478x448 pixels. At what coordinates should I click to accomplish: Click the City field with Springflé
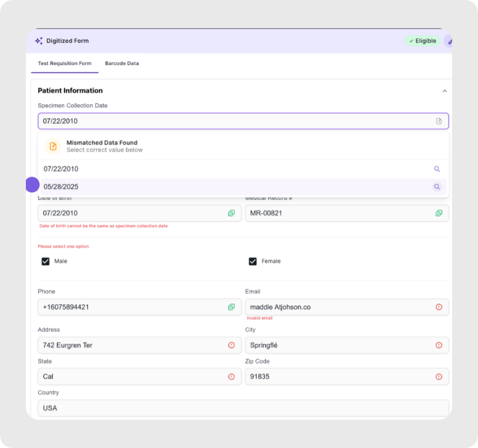coord(347,345)
